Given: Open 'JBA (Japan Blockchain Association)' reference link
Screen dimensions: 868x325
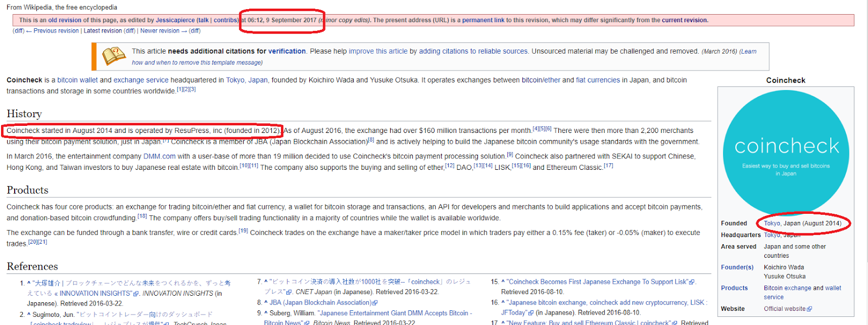Looking at the screenshot, I should click(x=321, y=303).
